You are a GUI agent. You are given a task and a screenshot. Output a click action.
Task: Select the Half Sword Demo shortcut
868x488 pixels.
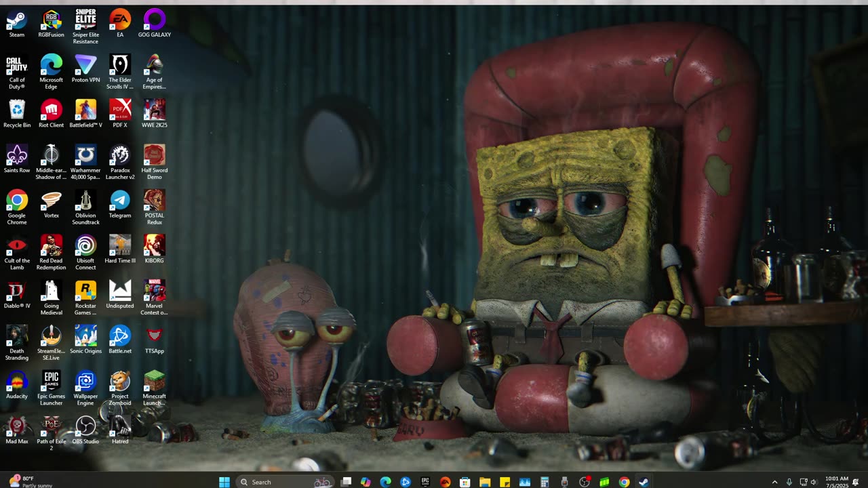coord(155,163)
